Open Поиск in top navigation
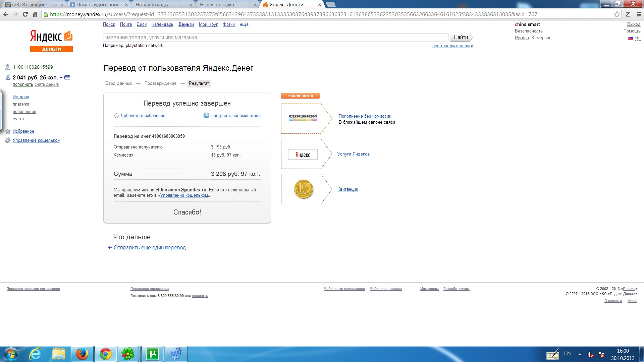 coord(109,24)
